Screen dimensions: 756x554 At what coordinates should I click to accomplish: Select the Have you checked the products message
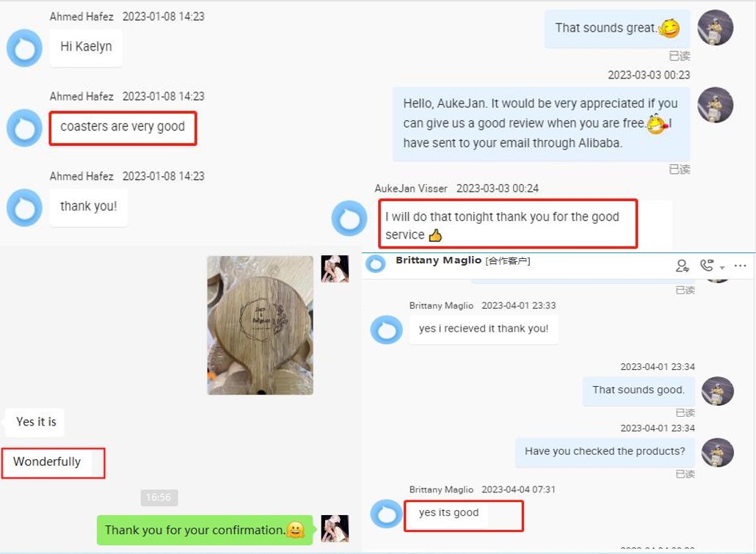click(605, 452)
